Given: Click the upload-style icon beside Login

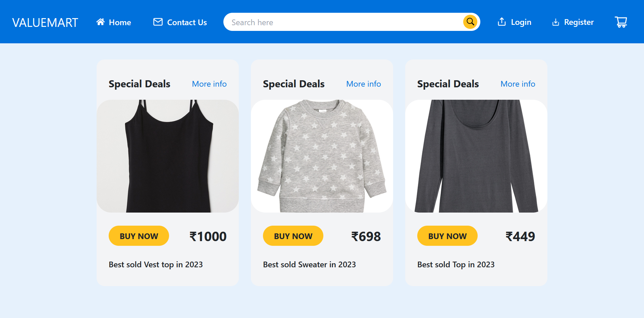Looking at the screenshot, I should (x=501, y=21).
